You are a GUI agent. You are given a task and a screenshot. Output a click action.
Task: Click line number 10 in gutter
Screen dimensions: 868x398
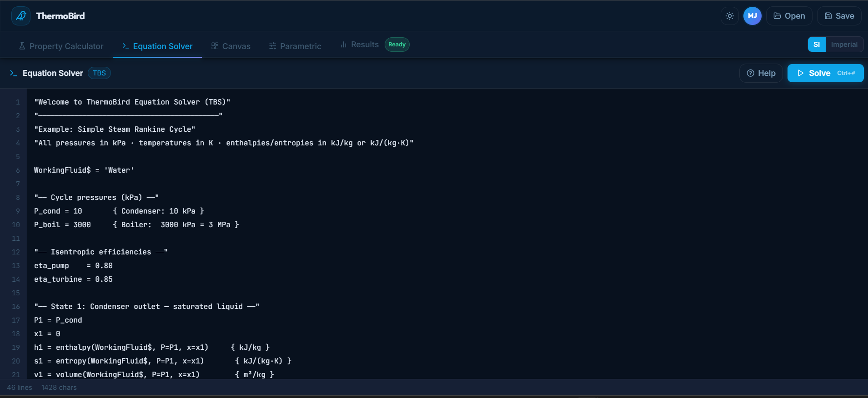16,224
